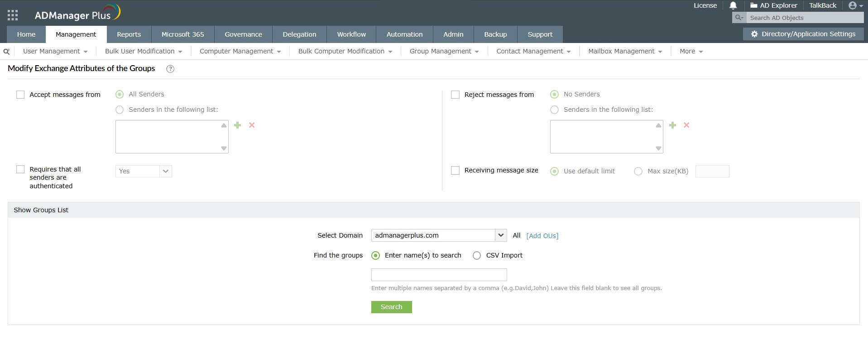Select Senders in the following list under Reject
This screenshot has width=868, height=358.
[x=554, y=110]
